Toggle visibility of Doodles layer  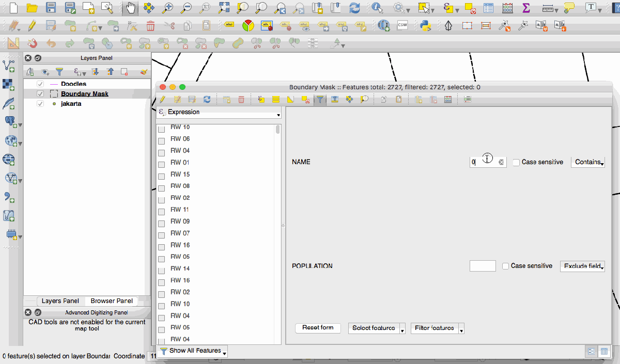40,84
